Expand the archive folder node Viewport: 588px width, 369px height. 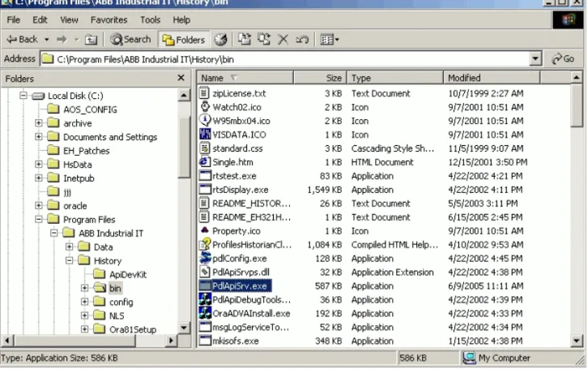click(39, 122)
